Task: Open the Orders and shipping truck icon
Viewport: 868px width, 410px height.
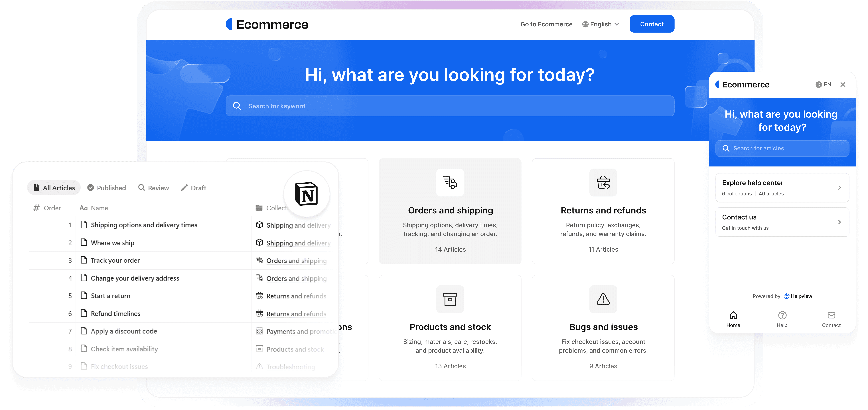Action: [x=450, y=182]
